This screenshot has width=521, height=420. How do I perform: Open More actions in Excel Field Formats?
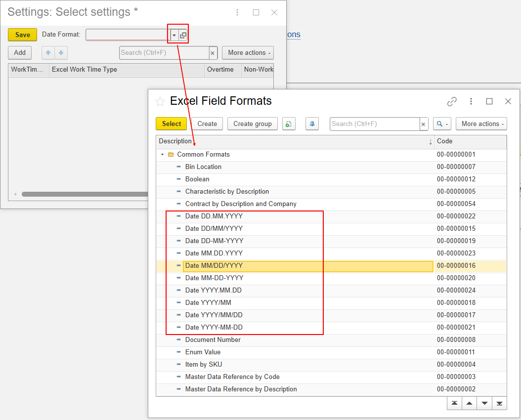[481, 124]
